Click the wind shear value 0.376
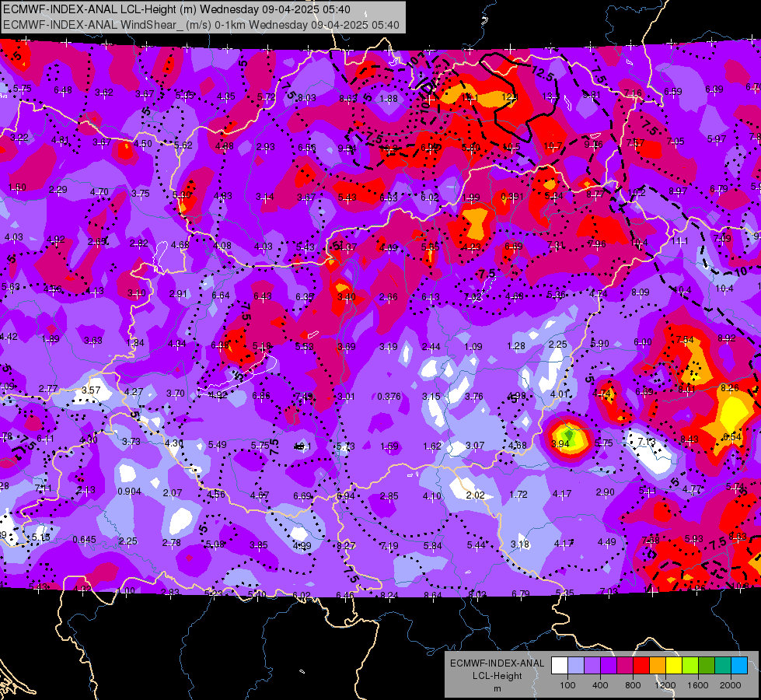 tap(389, 397)
